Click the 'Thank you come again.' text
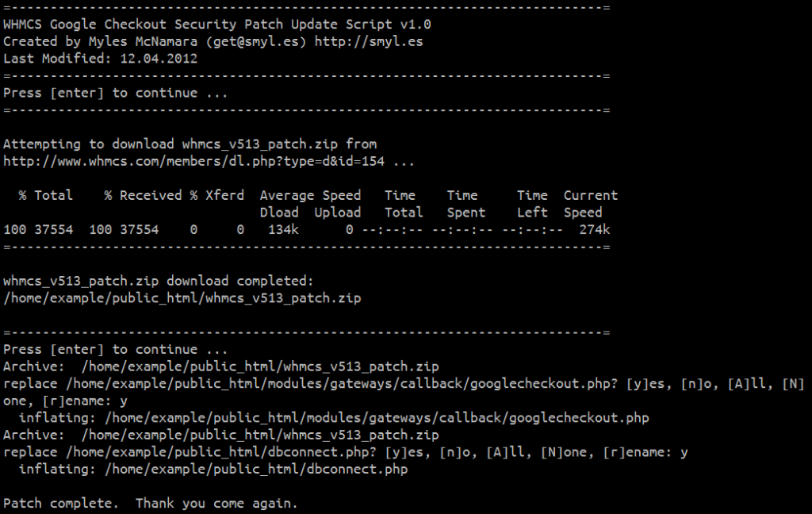812x514 pixels. tap(216, 504)
